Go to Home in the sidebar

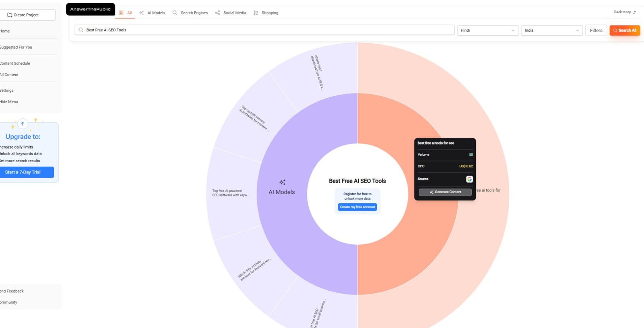(5, 31)
